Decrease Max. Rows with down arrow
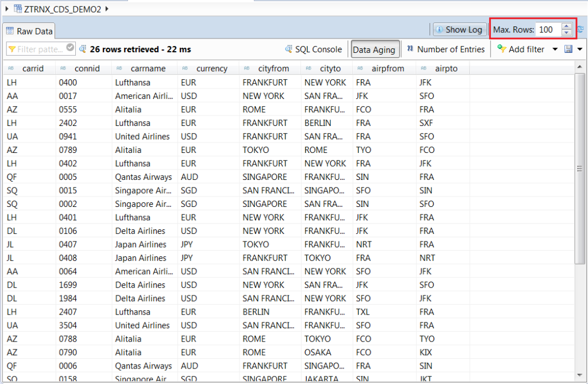This screenshot has width=588, height=384. pos(567,33)
